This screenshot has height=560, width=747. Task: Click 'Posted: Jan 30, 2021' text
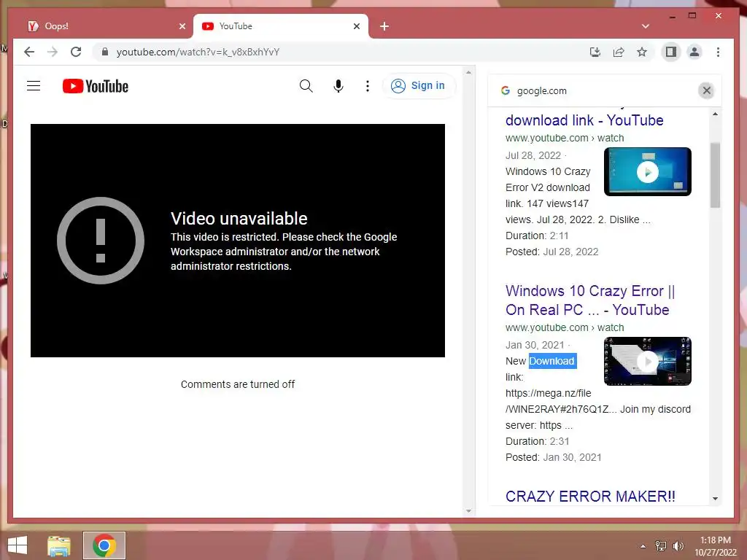pos(553,458)
